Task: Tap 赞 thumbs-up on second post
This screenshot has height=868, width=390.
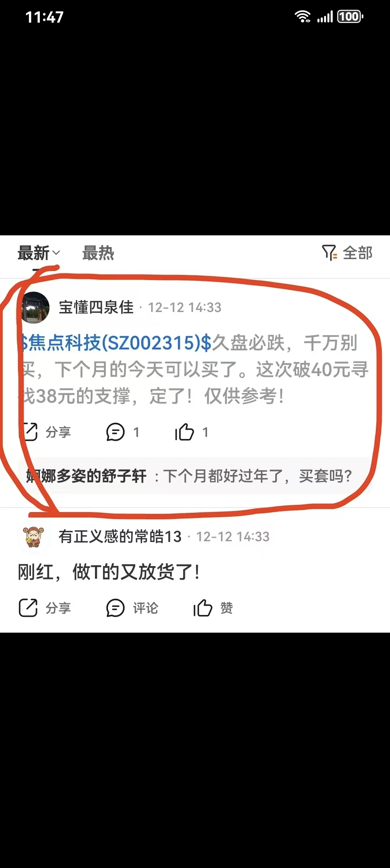Action: coord(203,608)
